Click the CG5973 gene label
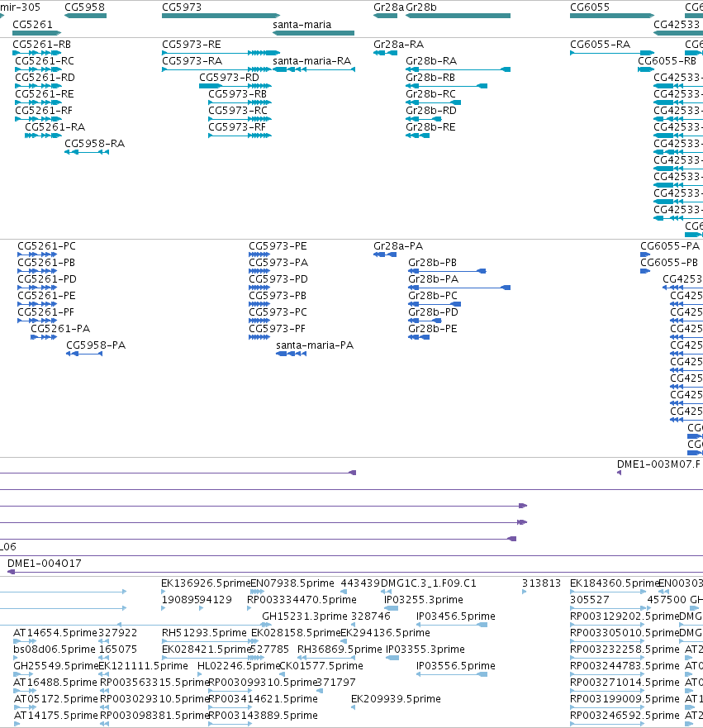This screenshot has width=703, height=728. click(x=182, y=7)
